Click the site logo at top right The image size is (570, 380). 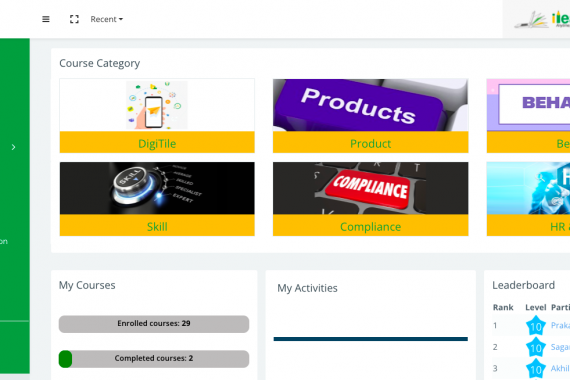(x=542, y=19)
